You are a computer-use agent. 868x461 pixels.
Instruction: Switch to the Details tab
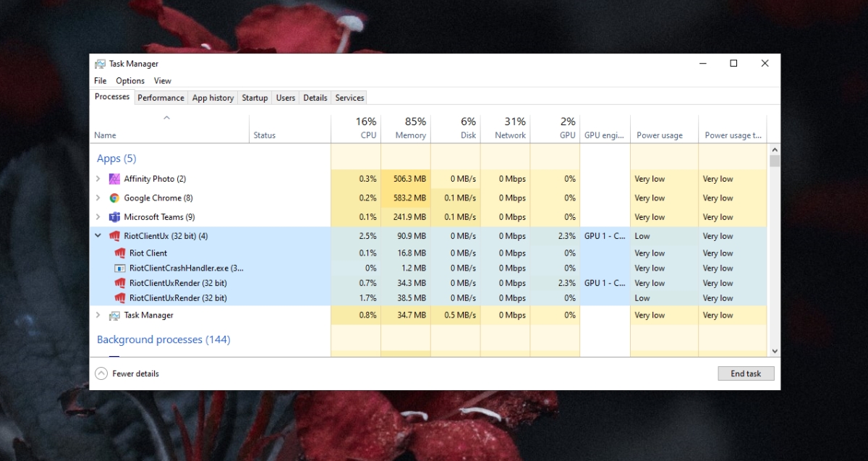[315, 98]
